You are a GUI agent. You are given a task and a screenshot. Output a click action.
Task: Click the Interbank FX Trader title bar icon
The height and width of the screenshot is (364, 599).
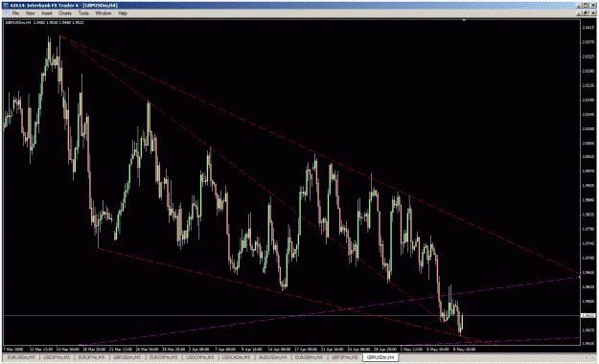point(6,6)
